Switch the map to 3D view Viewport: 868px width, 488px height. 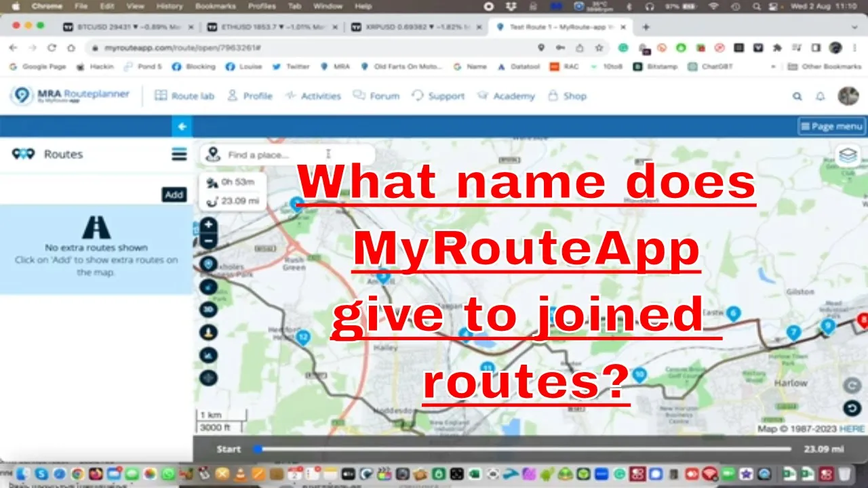209,310
